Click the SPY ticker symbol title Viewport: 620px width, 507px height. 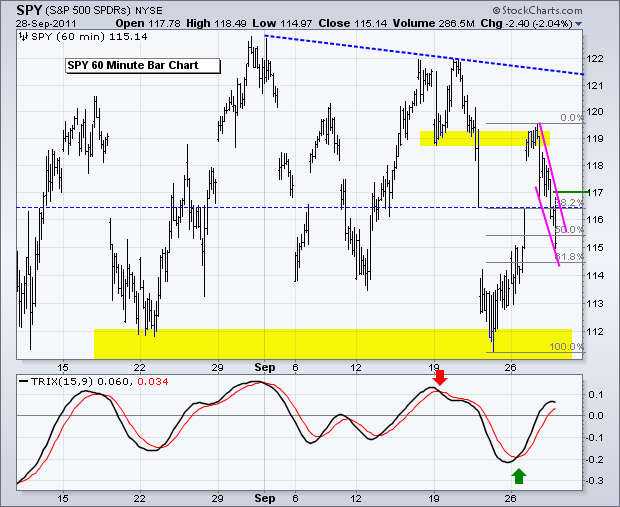[x=29, y=10]
